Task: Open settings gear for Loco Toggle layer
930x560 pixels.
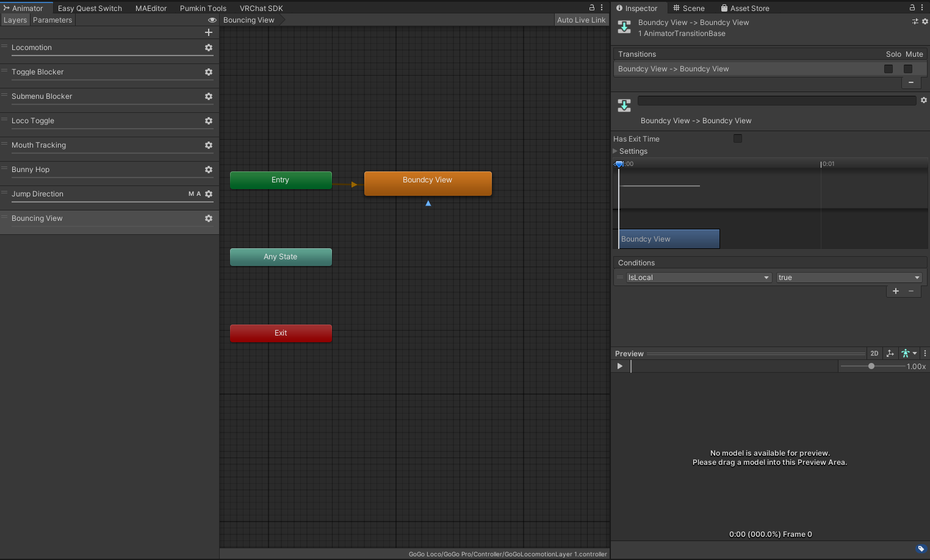Action: point(209,121)
